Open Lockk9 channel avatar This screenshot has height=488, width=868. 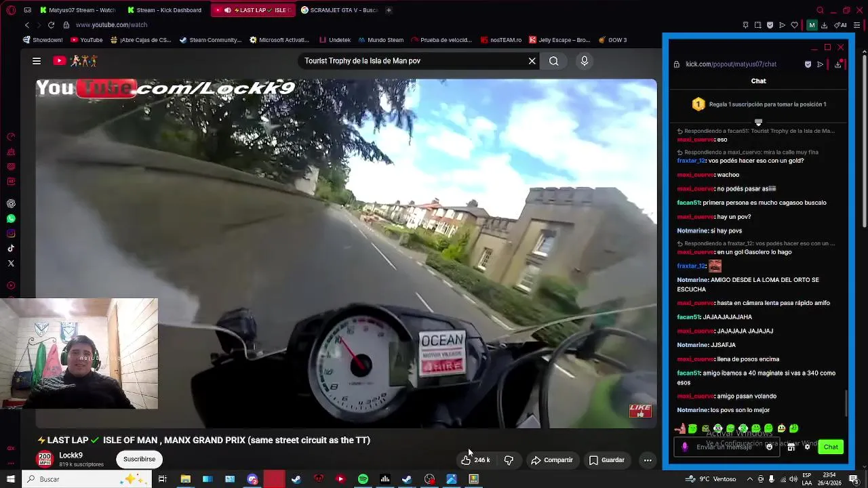click(45, 459)
